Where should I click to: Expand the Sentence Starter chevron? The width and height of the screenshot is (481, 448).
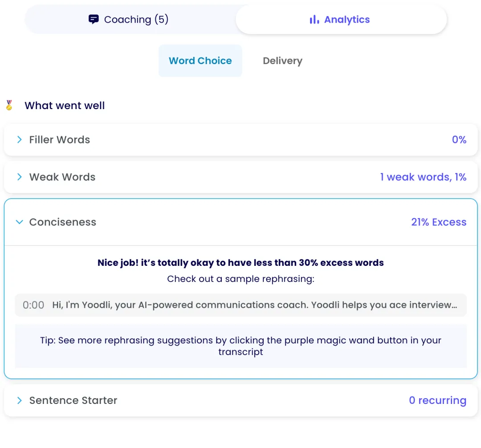pyautogui.click(x=19, y=400)
